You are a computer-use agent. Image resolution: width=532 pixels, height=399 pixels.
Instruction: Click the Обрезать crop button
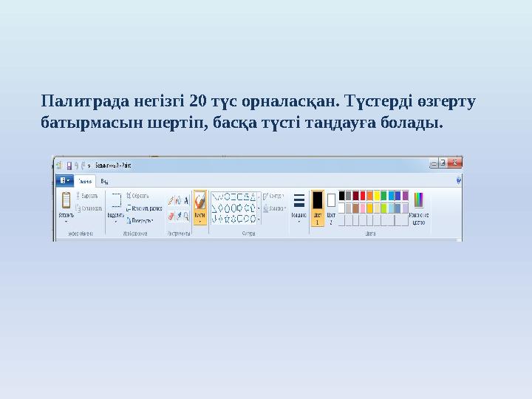coord(137,196)
